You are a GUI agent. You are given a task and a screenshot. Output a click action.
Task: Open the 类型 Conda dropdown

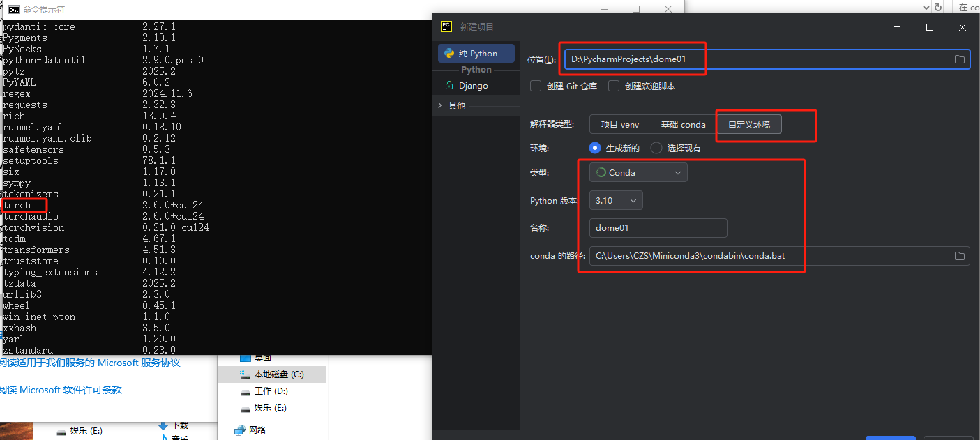pyautogui.click(x=638, y=172)
